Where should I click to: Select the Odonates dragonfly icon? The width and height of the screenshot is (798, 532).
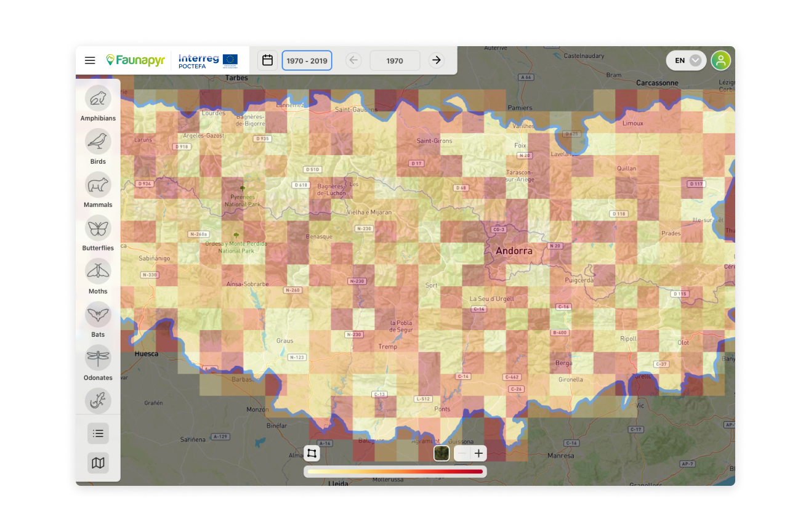(x=98, y=358)
